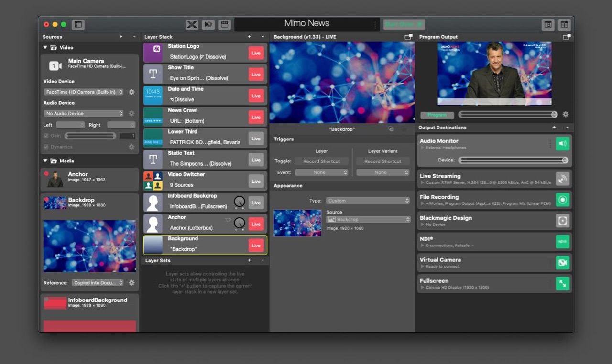
Task: Click Record Shortcut under Layer column
Action: [x=321, y=161]
